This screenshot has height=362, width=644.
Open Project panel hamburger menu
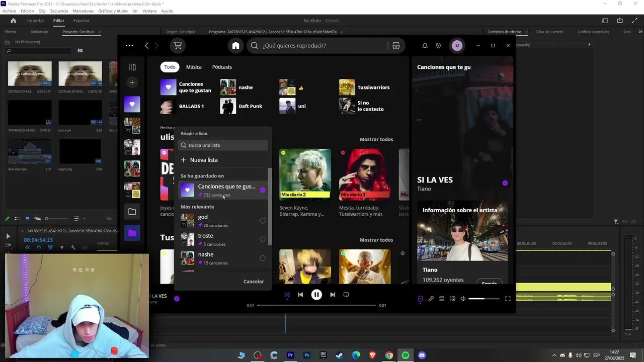point(99,32)
